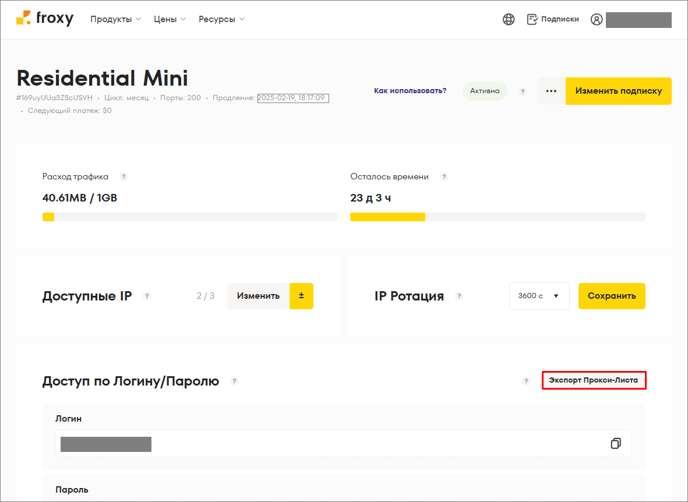Select the subscription ID #169uyUUa3ZScUSVH
Screen dimensions: 688x502
click(x=54, y=97)
